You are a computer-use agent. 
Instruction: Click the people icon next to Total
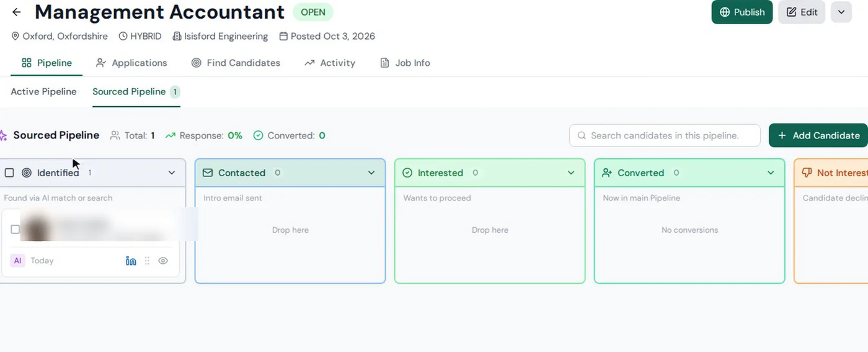click(115, 135)
